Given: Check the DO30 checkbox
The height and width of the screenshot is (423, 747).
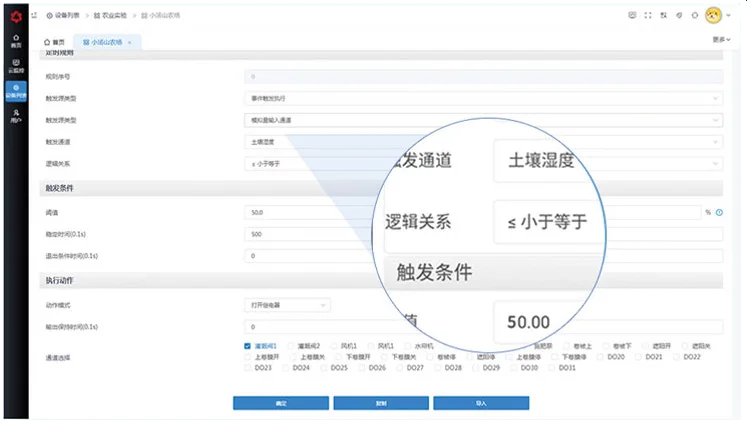Looking at the screenshot, I should coord(514,368).
